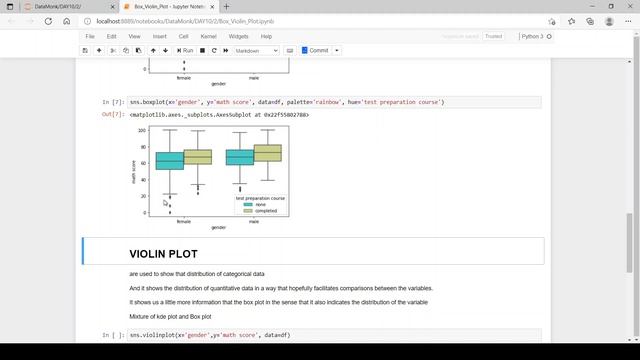Close the Box_Violin_Plot notebook tab
The image size is (640, 360).
212,7
